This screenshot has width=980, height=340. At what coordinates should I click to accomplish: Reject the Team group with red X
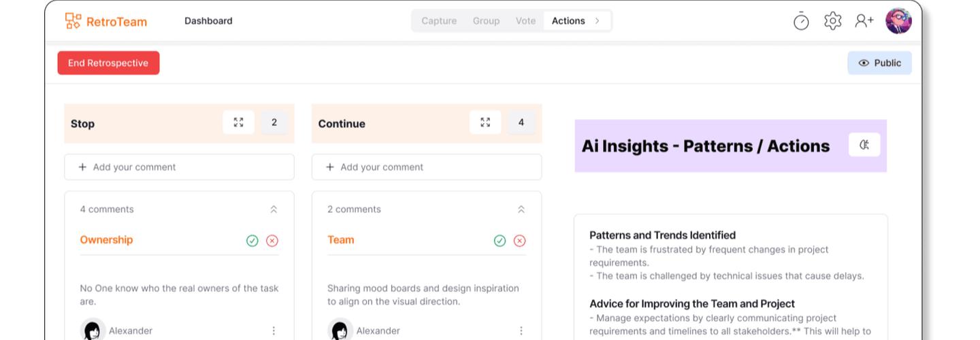coord(520,241)
